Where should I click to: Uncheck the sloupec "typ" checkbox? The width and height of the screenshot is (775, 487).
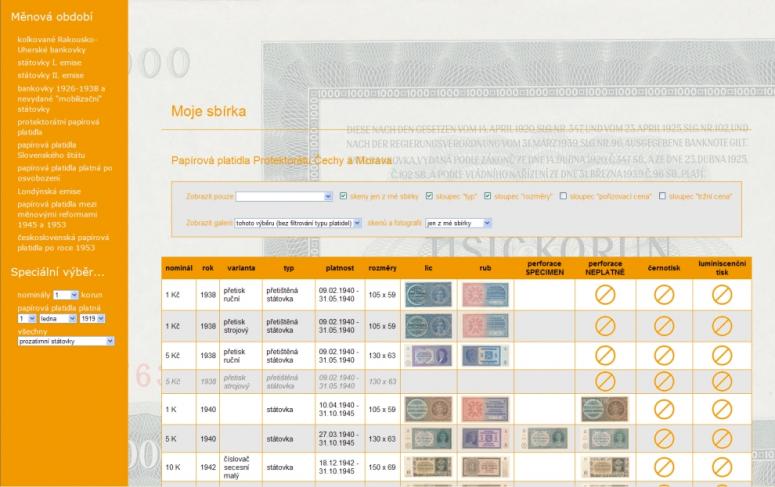click(429, 196)
